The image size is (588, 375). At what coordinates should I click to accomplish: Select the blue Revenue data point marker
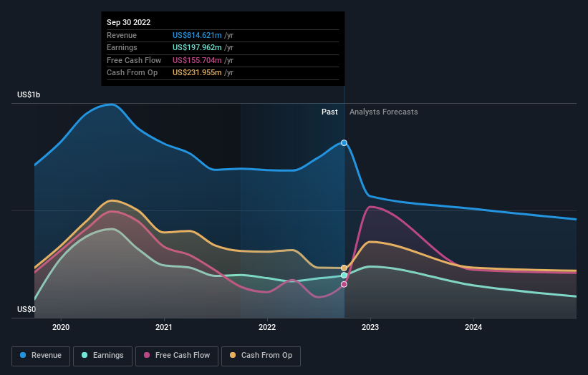click(x=344, y=142)
